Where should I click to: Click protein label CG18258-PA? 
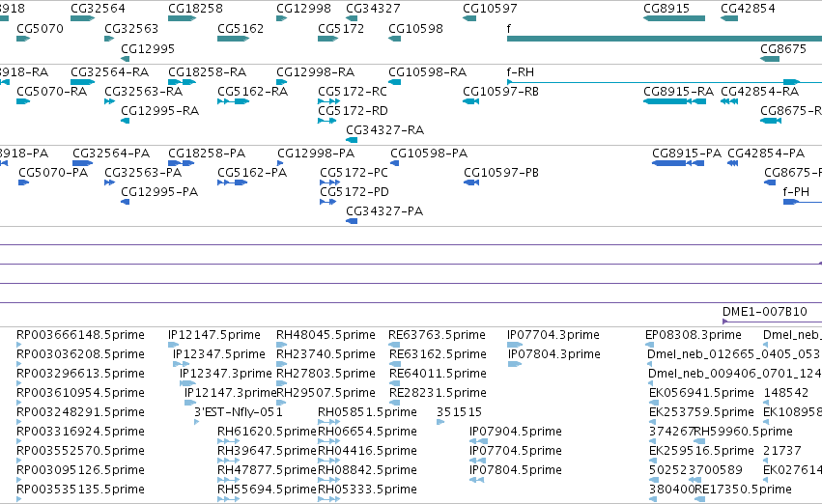pos(207,154)
